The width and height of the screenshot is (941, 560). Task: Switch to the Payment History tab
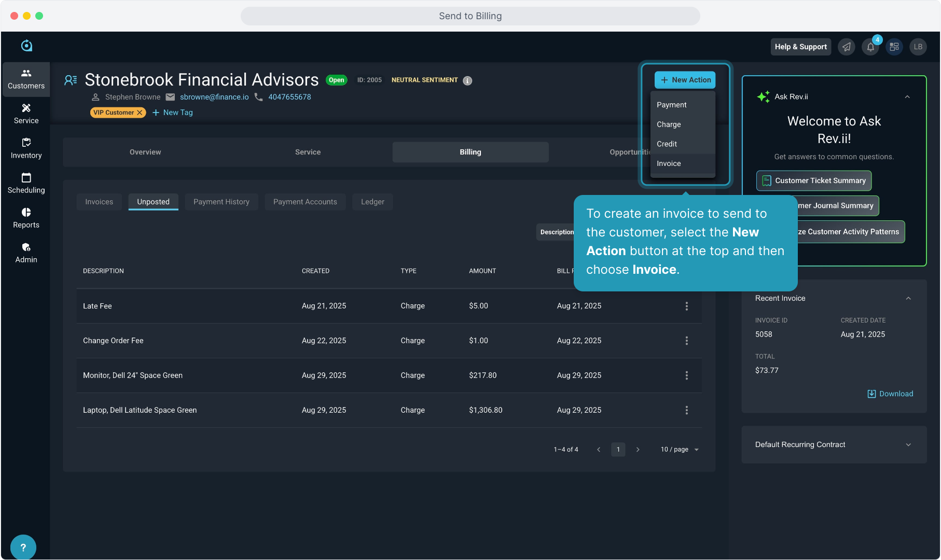(x=222, y=202)
